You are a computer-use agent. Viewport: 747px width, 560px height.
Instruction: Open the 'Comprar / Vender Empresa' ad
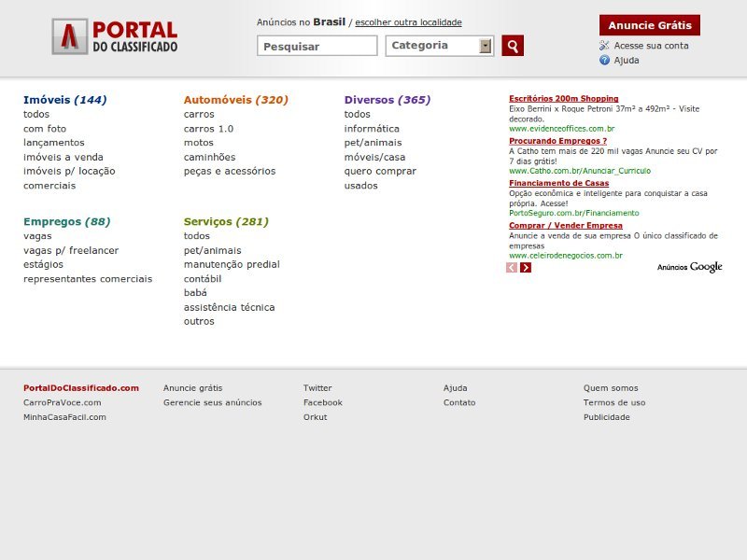pyautogui.click(x=566, y=226)
